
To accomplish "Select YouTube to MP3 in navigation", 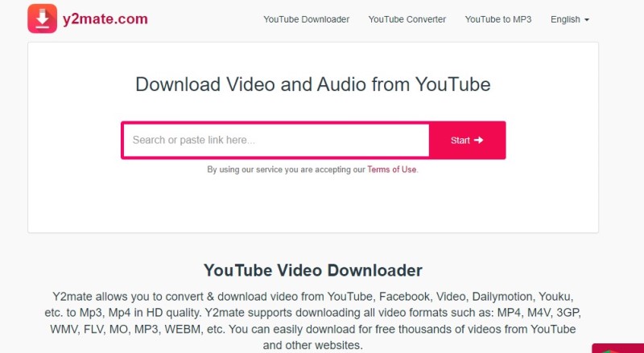I will tap(498, 19).
